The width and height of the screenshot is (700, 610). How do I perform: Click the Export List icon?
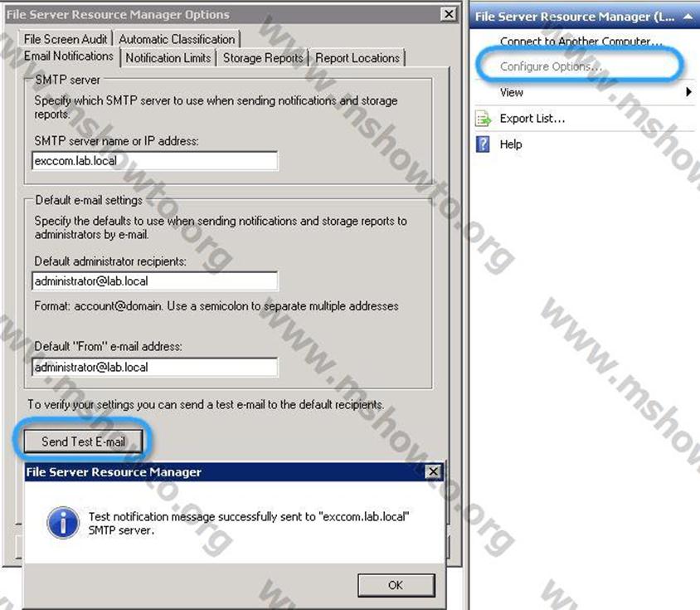483,119
